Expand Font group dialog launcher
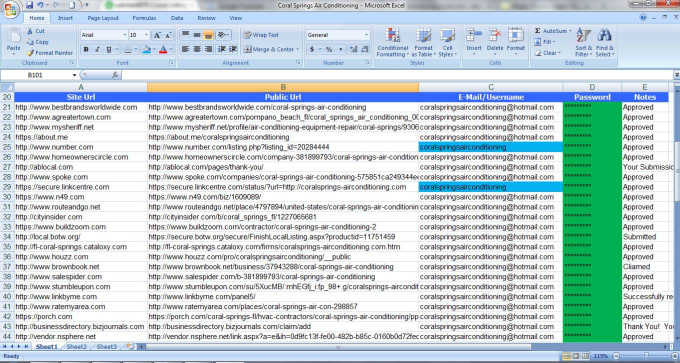The image size is (680, 363). click(x=171, y=63)
